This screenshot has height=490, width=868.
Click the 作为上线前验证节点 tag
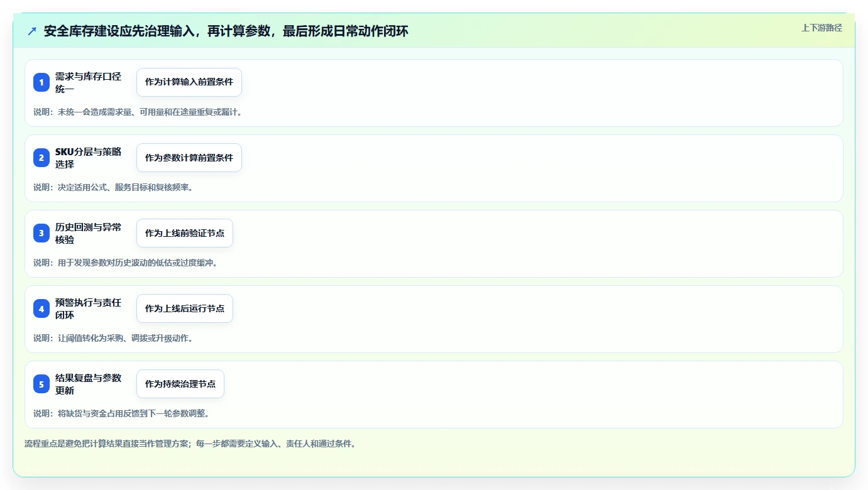185,233
